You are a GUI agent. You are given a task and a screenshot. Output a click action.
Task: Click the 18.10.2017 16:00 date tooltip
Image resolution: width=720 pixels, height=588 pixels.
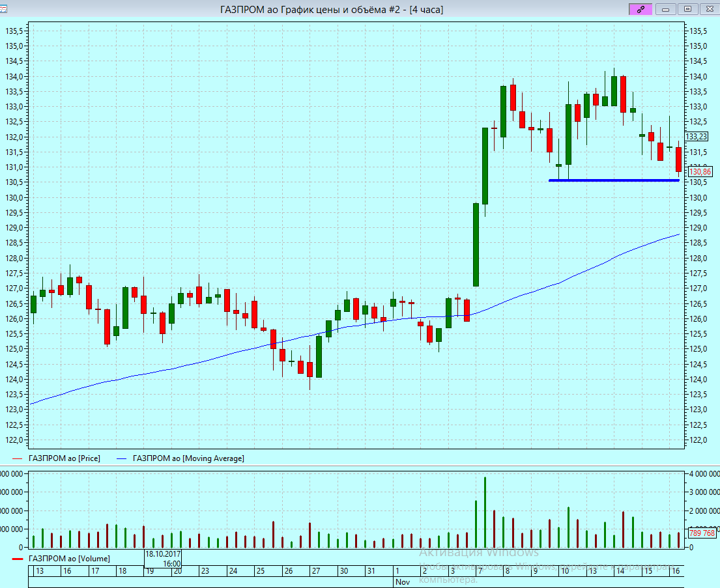click(163, 559)
